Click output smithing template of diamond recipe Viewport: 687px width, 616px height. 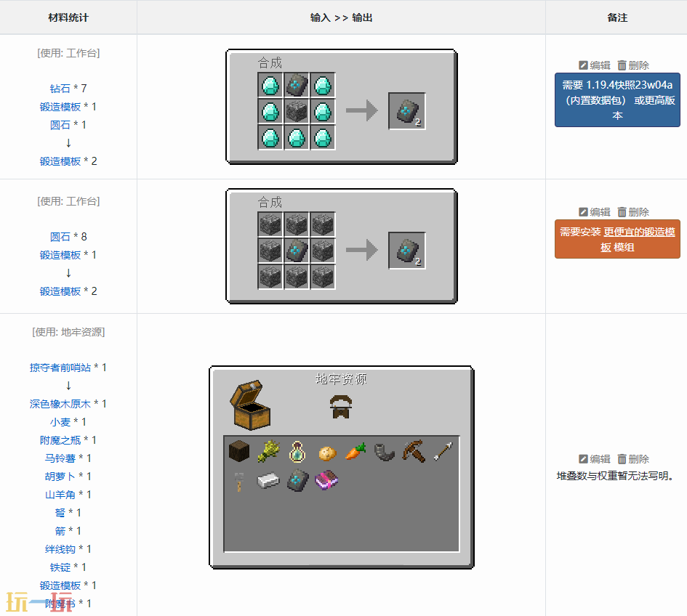(x=406, y=111)
